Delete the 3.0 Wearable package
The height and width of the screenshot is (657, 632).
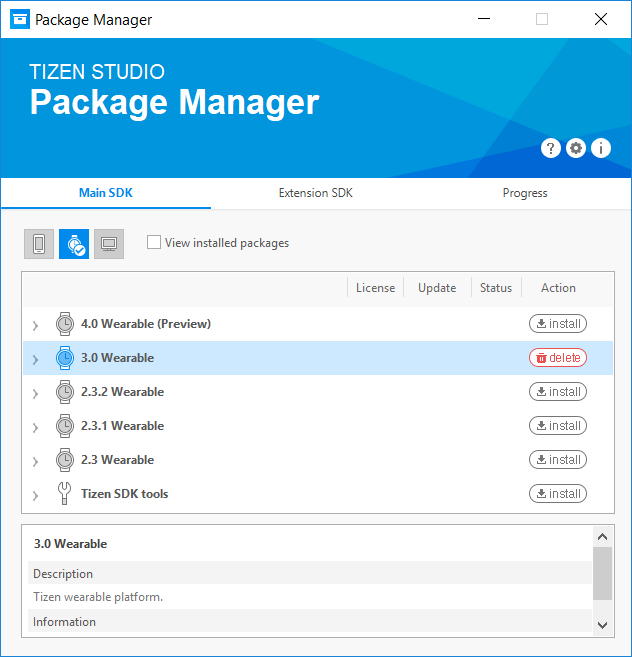[558, 358]
